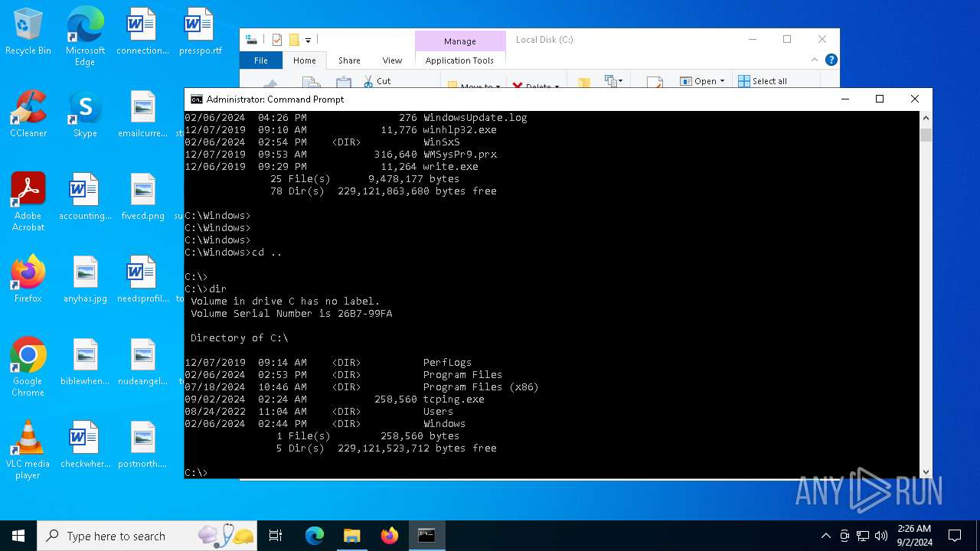Click the Command Prompt scrollbar thumb
This screenshot has width=980, height=551.
(926, 135)
